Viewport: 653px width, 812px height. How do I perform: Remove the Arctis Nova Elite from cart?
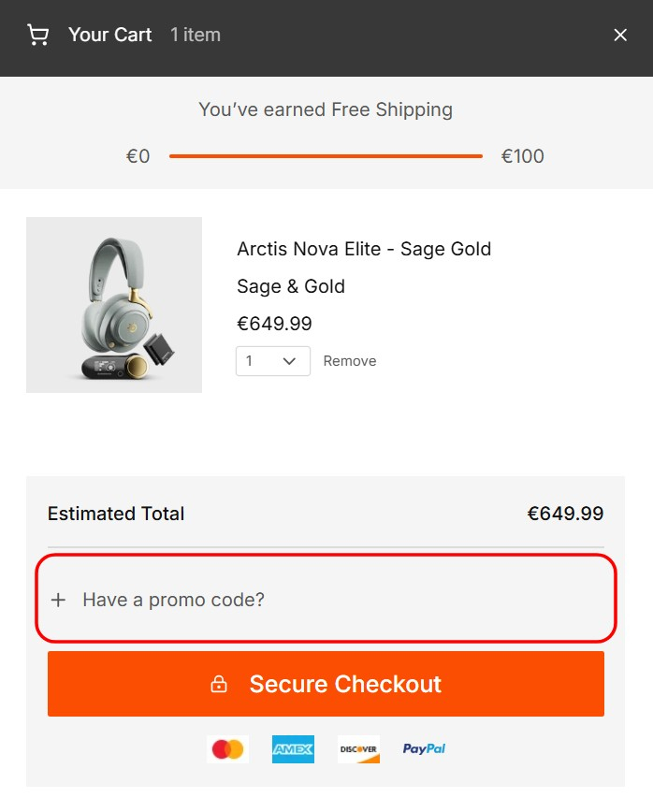point(350,360)
